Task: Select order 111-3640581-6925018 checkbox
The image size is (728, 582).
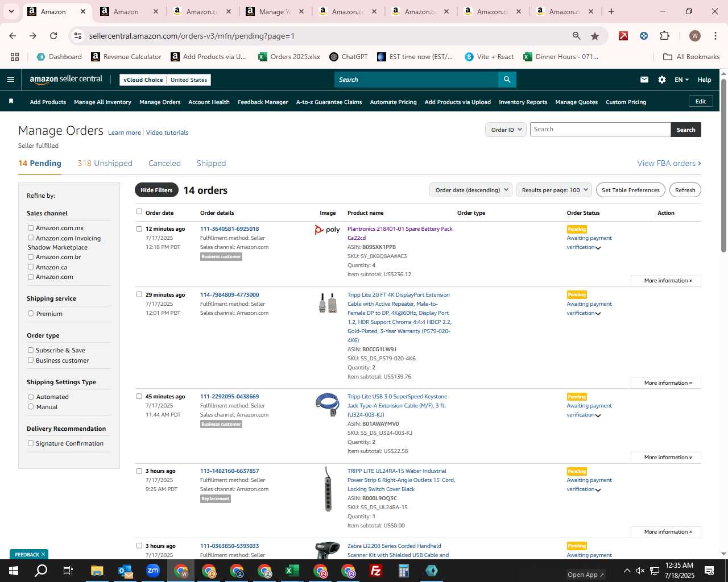Action: click(139, 229)
